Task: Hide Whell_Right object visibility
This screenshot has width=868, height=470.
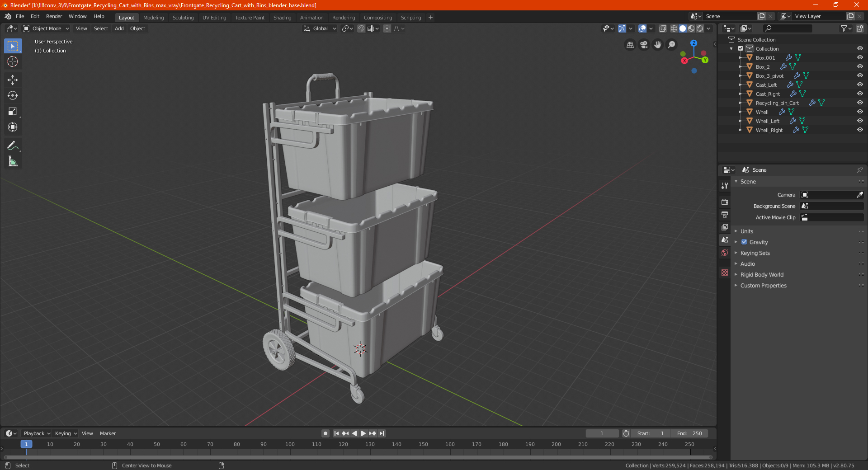Action: (x=860, y=130)
